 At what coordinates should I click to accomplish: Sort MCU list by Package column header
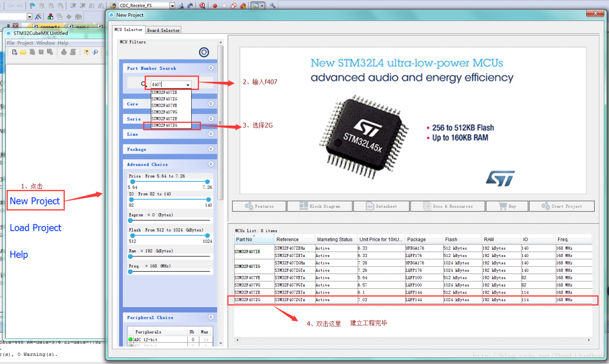pos(423,239)
